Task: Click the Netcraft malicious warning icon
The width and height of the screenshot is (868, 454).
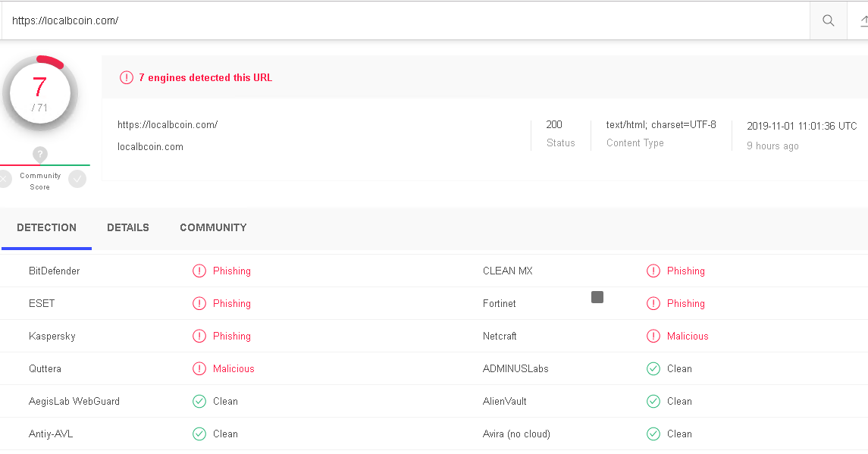Action: tap(653, 336)
